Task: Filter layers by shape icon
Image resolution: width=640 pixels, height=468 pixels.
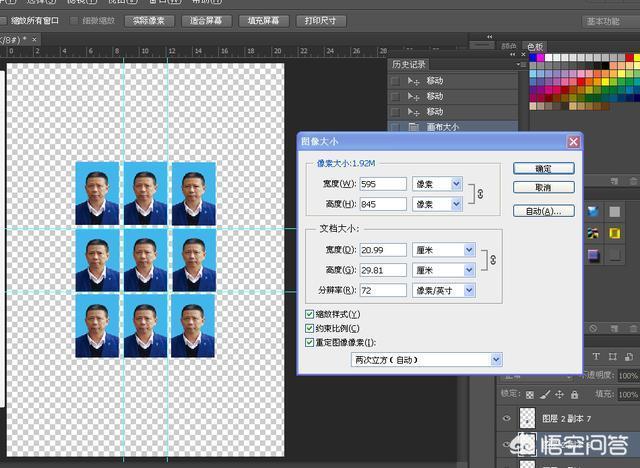Action: click(x=613, y=357)
